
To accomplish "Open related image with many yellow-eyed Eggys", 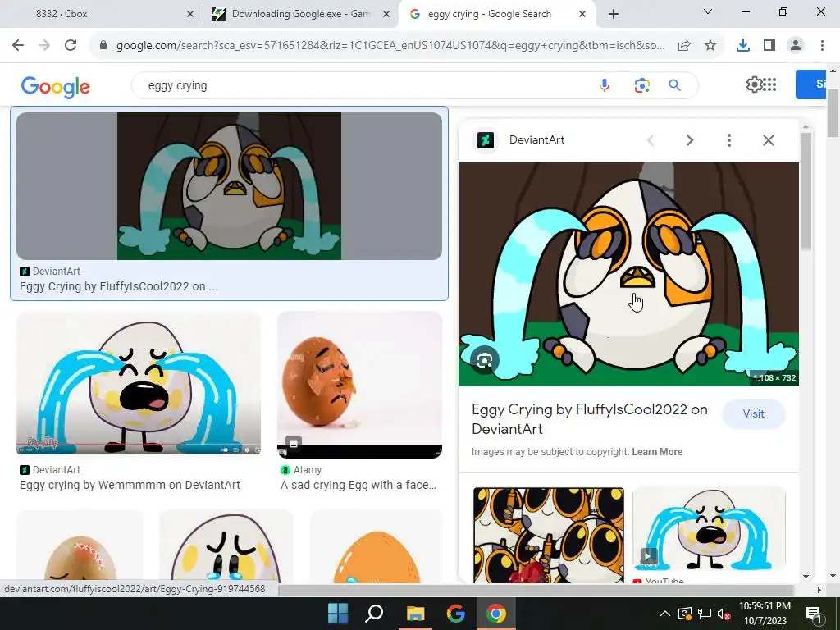I will click(549, 535).
